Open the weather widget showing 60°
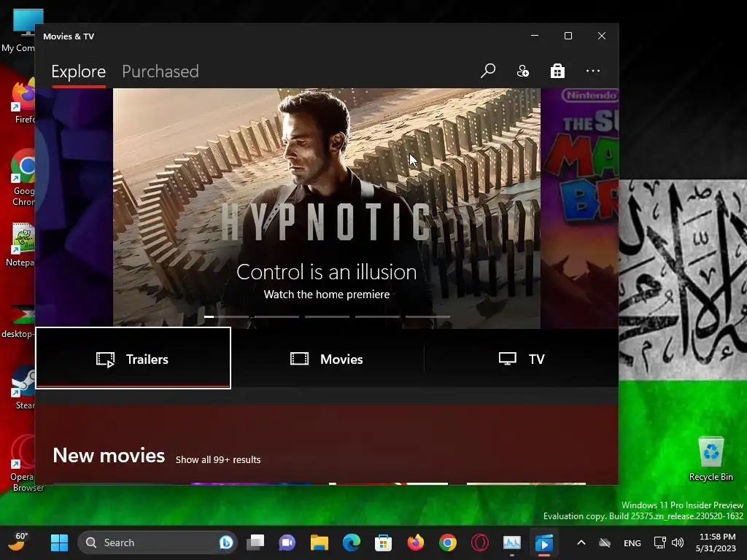This screenshot has height=560, width=747. (19, 542)
